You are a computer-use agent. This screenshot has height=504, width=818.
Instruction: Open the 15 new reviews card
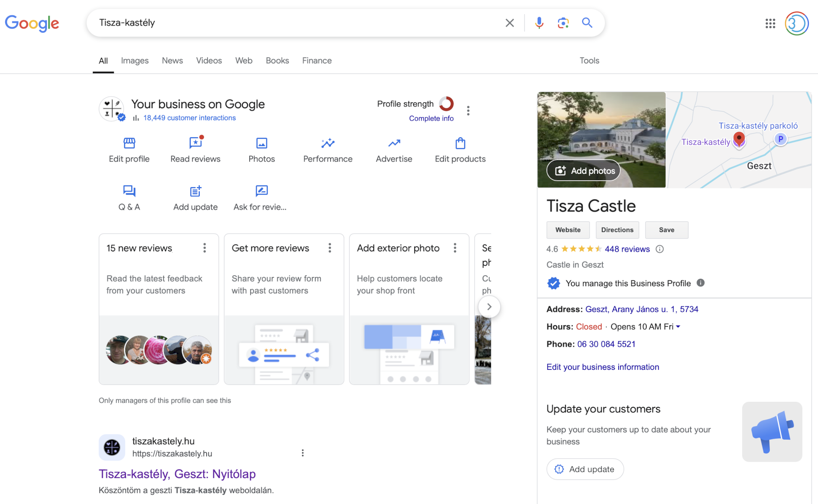[x=159, y=309]
